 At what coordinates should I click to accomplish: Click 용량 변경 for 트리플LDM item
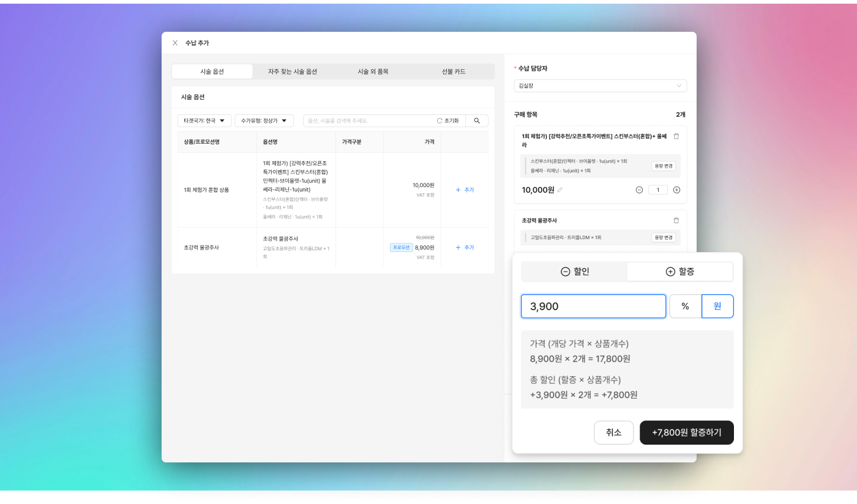click(x=664, y=237)
